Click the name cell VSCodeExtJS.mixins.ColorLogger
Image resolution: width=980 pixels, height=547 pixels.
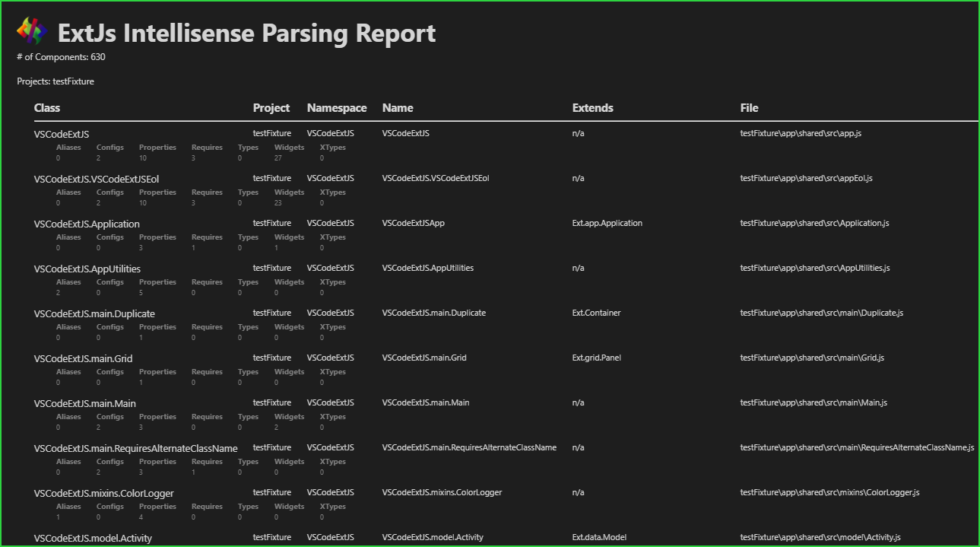(x=442, y=493)
